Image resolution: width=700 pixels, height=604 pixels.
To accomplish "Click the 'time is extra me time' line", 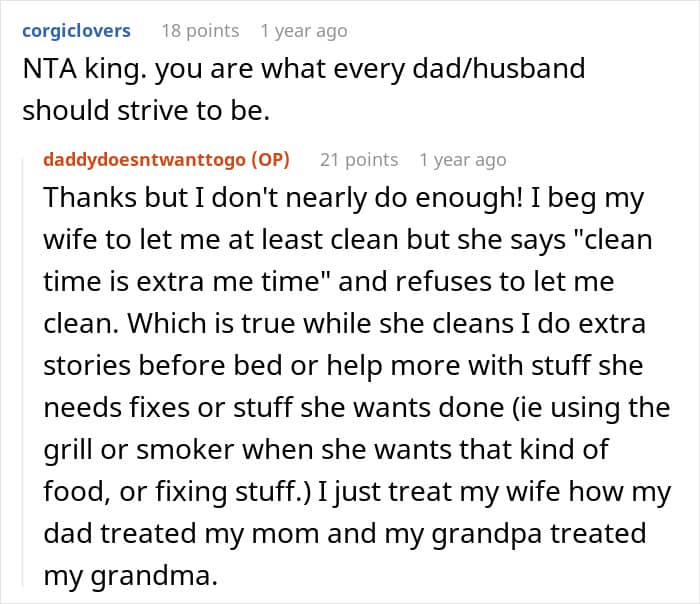I will point(329,282).
